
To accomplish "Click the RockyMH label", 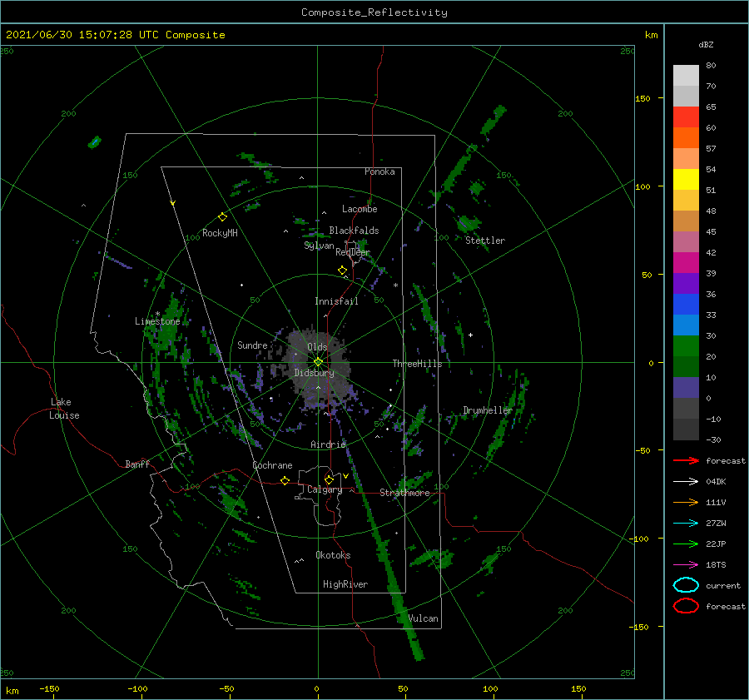I will coord(220,233).
